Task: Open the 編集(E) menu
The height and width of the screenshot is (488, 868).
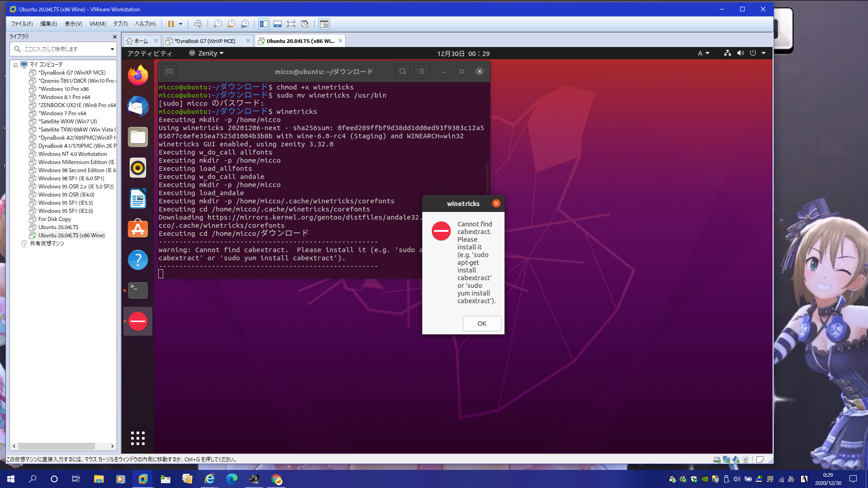Action: pyautogui.click(x=49, y=24)
